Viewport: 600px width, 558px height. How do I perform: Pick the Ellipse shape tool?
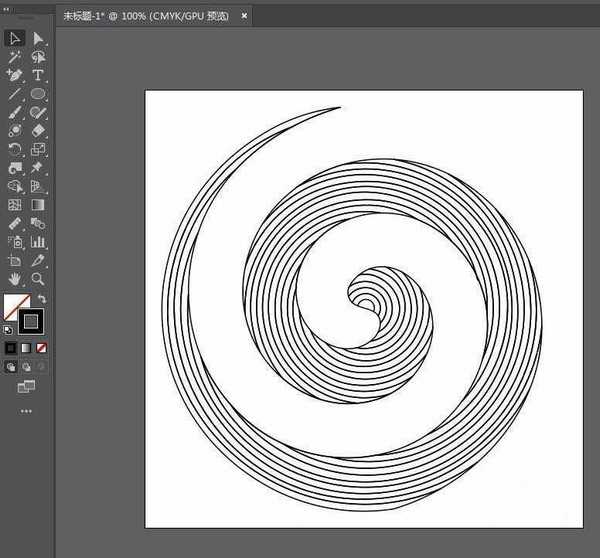pyautogui.click(x=38, y=94)
